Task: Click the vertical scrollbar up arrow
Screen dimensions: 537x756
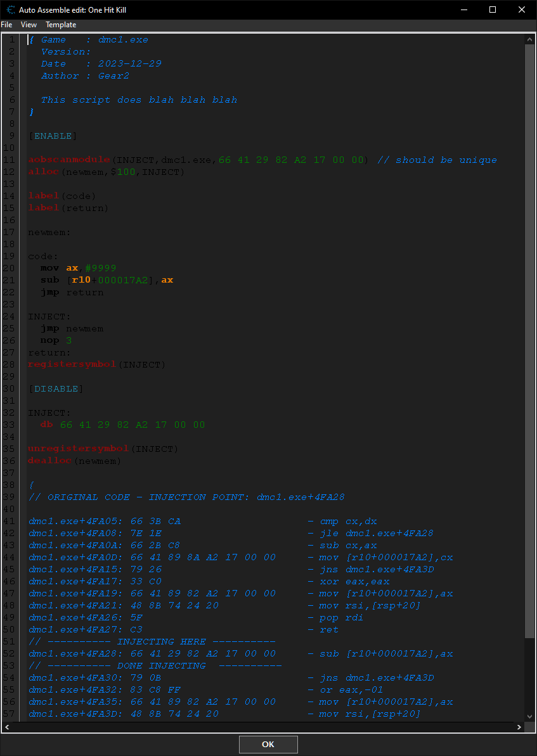Action: [x=531, y=38]
